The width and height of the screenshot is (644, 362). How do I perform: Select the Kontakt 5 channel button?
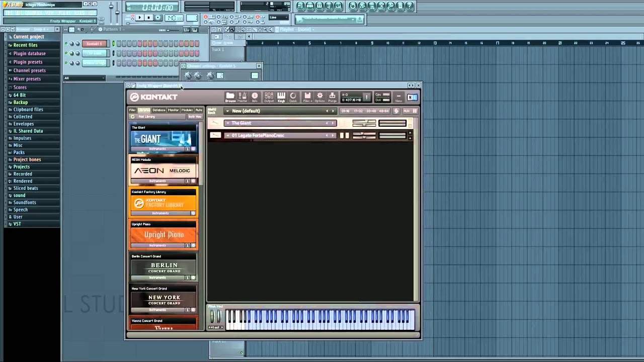coord(94,44)
